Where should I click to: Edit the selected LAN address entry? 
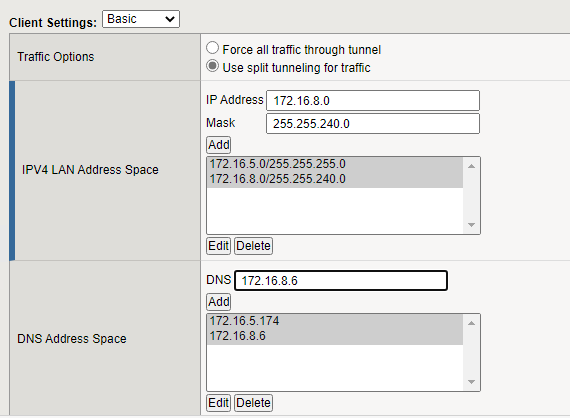(218, 246)
